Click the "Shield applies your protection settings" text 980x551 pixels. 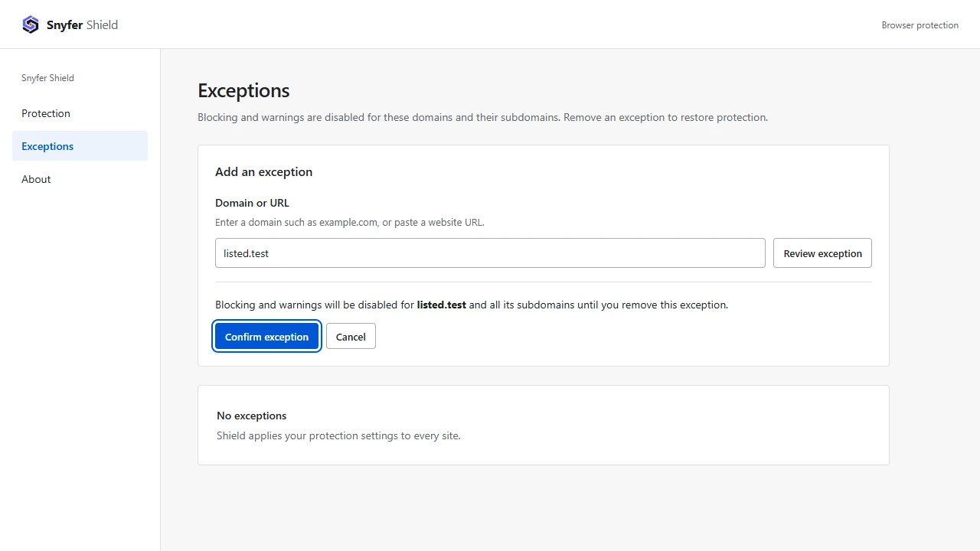pyautogui.click(x=338, y=435)
